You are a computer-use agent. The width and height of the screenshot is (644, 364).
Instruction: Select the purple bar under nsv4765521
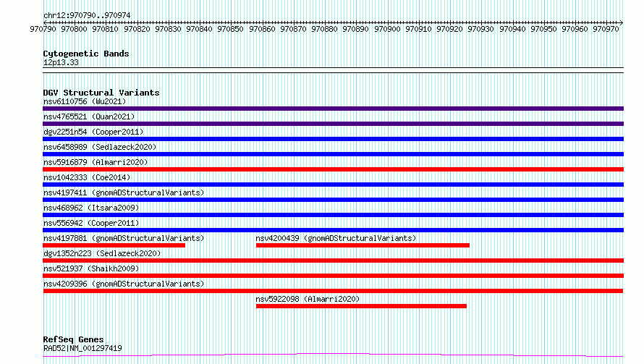coord(333,124)
